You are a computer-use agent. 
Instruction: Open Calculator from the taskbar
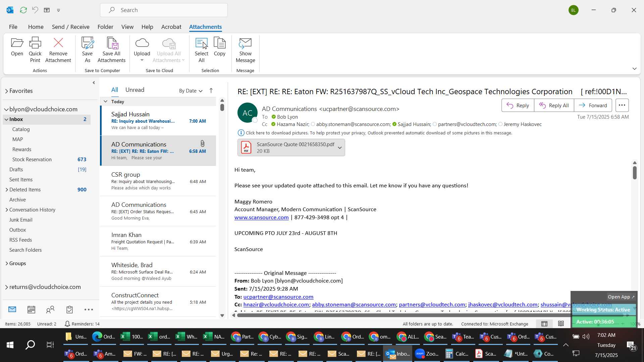(x=457, y=354)
